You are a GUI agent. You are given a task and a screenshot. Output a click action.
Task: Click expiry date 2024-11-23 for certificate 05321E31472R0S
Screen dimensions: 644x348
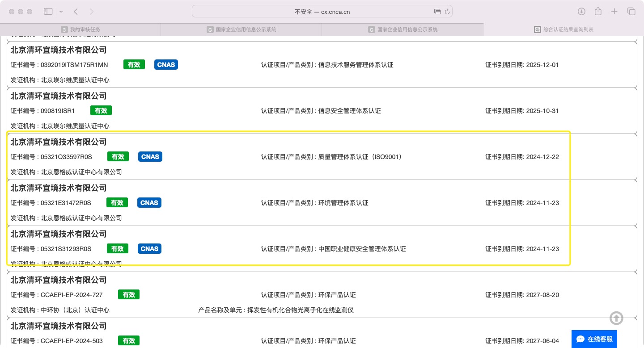[x=543, y=203]
